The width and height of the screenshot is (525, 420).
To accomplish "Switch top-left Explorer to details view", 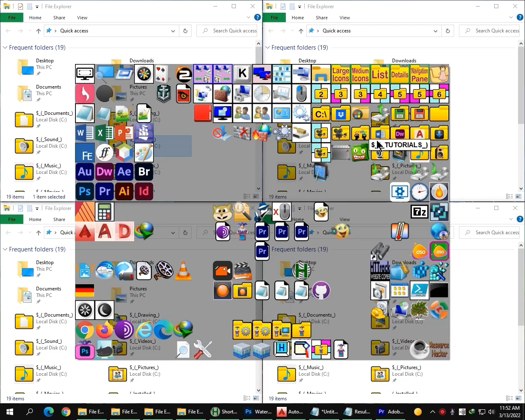I will point(247,197).
